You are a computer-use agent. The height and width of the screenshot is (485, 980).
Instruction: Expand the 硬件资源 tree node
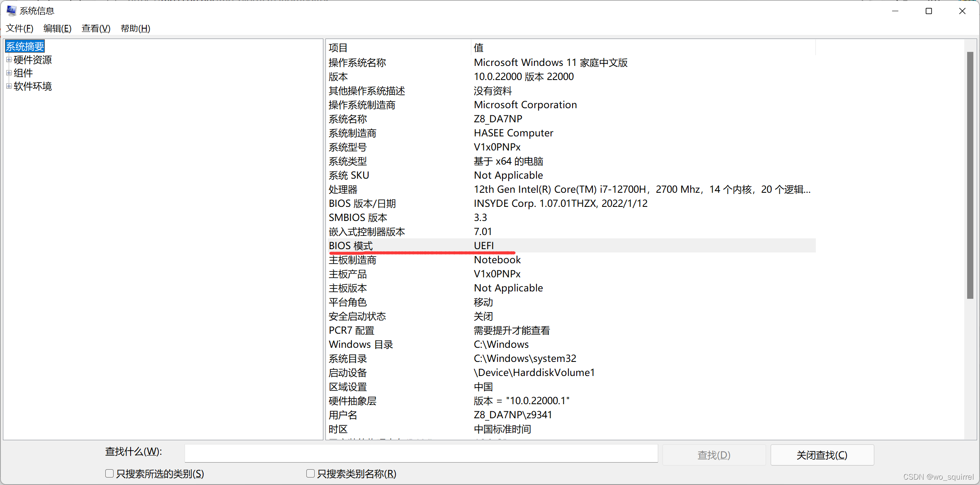pos(9,60)
